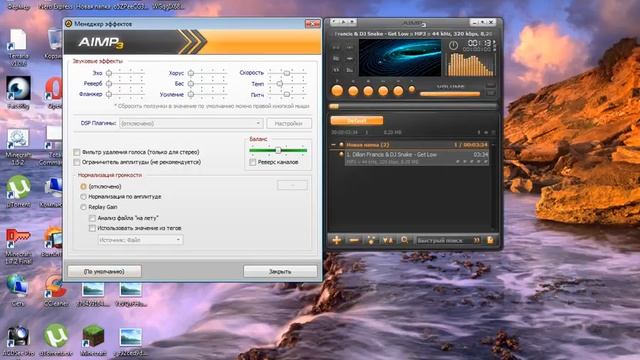Click the miscellaneous dots icon in the playlist toolbar
The height and width of the screenshot is (360, 640).
point(371,240)
